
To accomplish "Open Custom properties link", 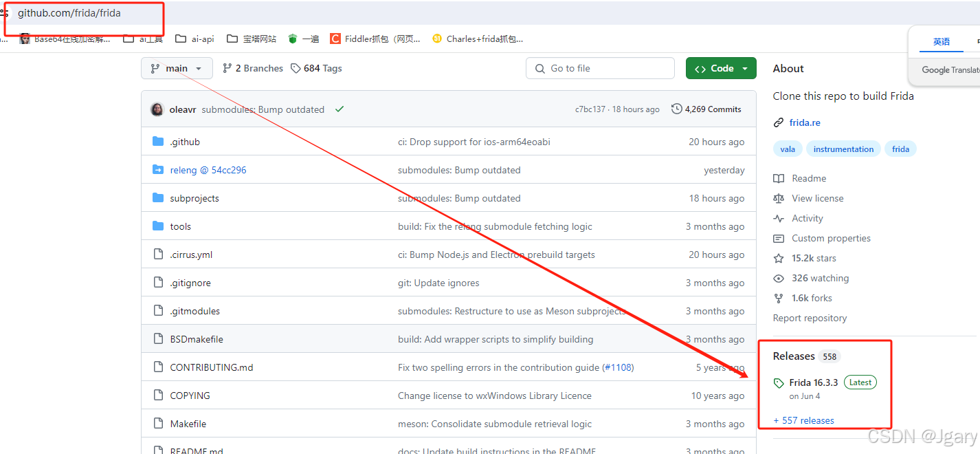I will 822,238.
